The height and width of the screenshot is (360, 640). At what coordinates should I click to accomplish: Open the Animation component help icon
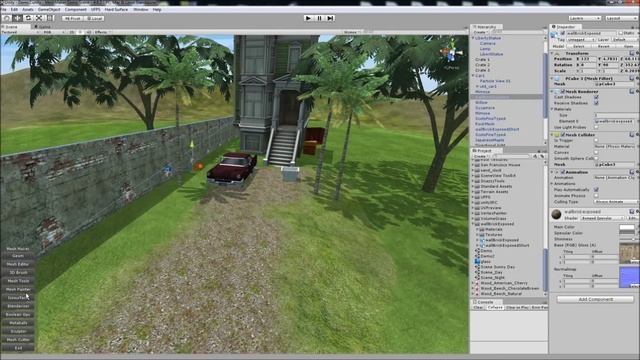coord(632,172)
